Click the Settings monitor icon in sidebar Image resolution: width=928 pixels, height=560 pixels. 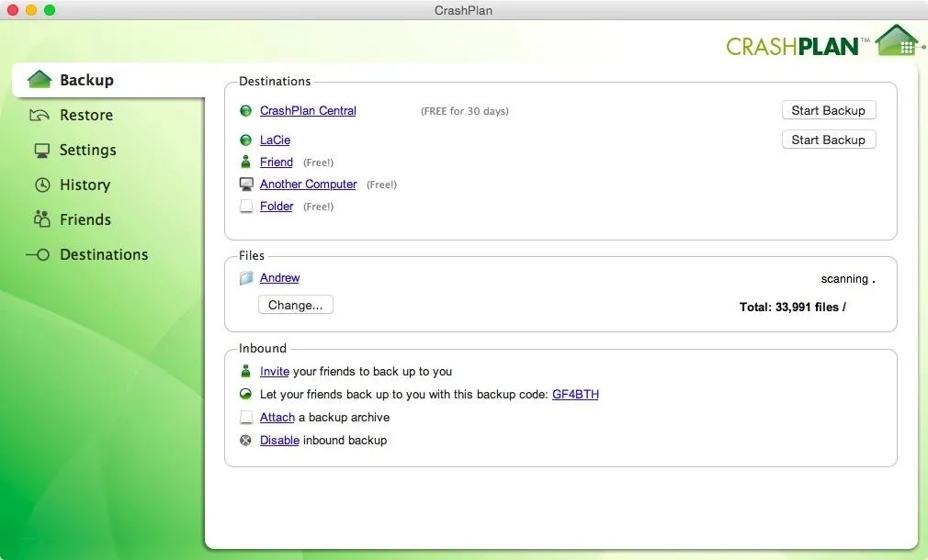click(x=42, y=151)
